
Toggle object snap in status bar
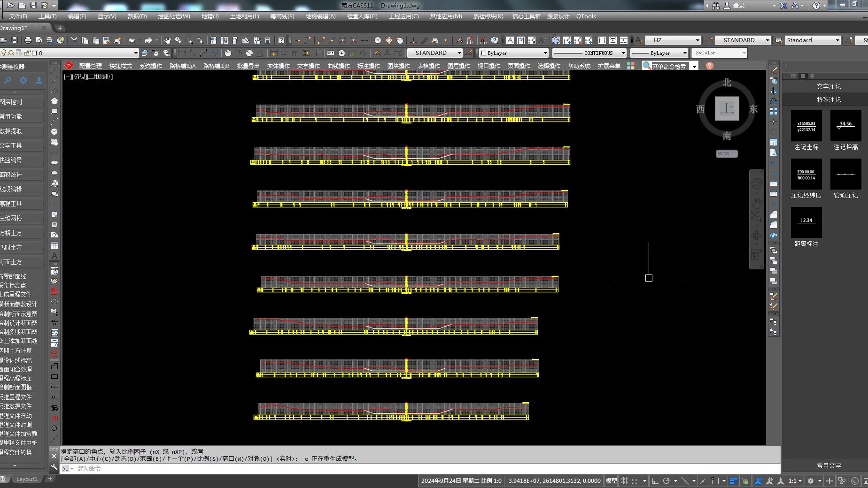coord(715,481)
